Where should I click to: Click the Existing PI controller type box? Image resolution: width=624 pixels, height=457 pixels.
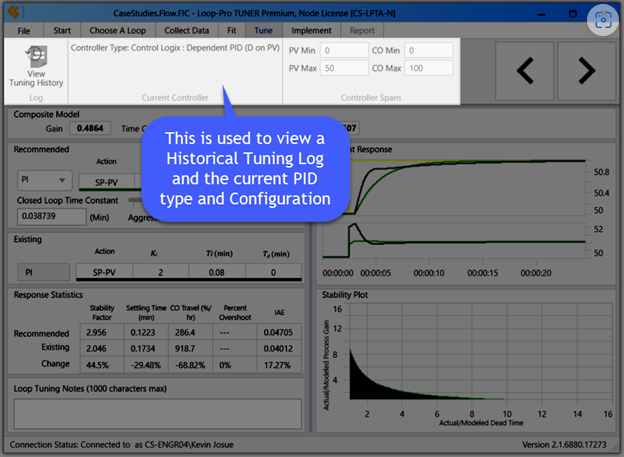(x=44, y=272)
